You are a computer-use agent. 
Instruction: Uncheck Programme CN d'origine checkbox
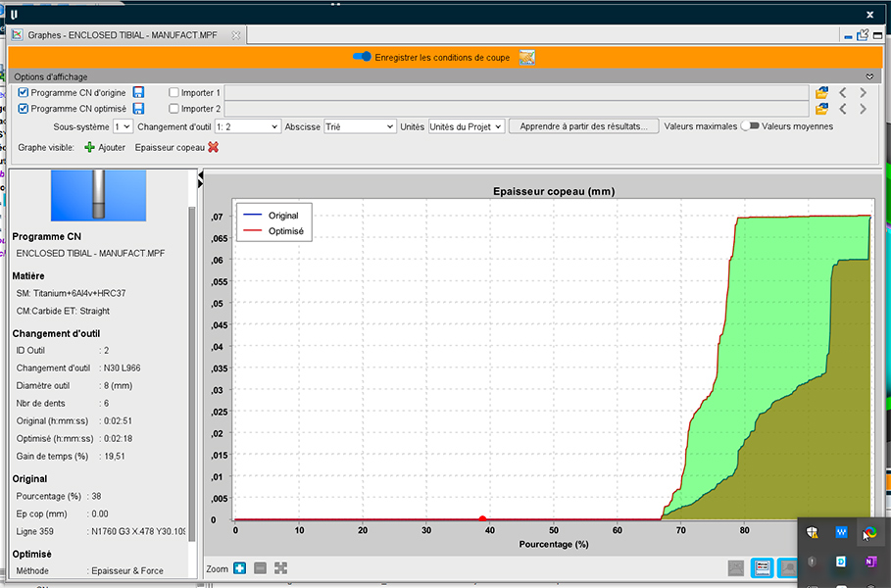coord(24,93)
